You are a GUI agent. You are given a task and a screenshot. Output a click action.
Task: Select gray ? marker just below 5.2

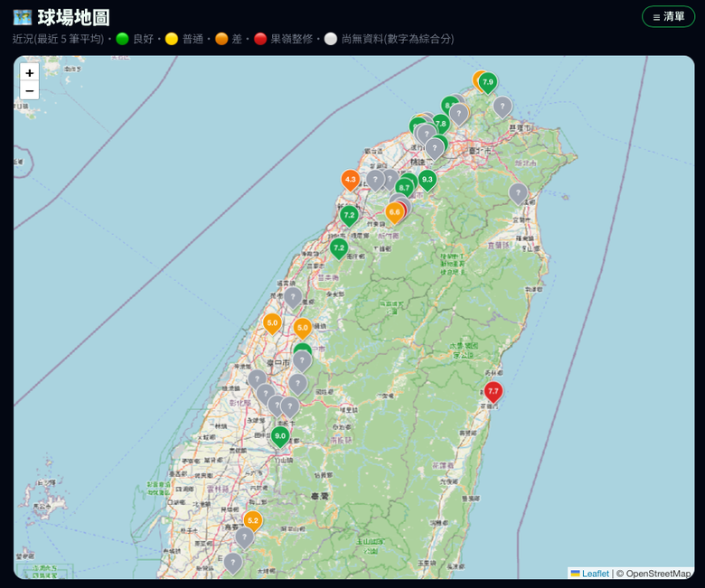(244, 537)
